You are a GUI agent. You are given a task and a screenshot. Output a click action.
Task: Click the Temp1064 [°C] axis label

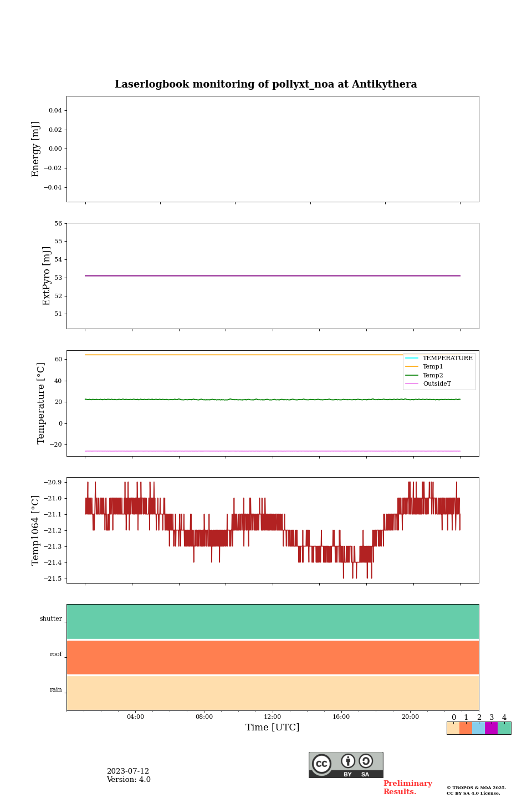coord(36,530)
